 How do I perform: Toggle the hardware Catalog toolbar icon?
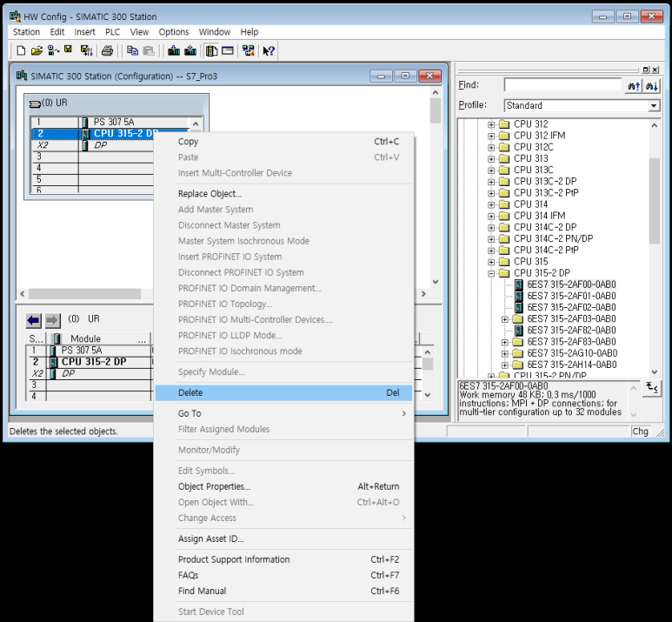coord(211,50)
